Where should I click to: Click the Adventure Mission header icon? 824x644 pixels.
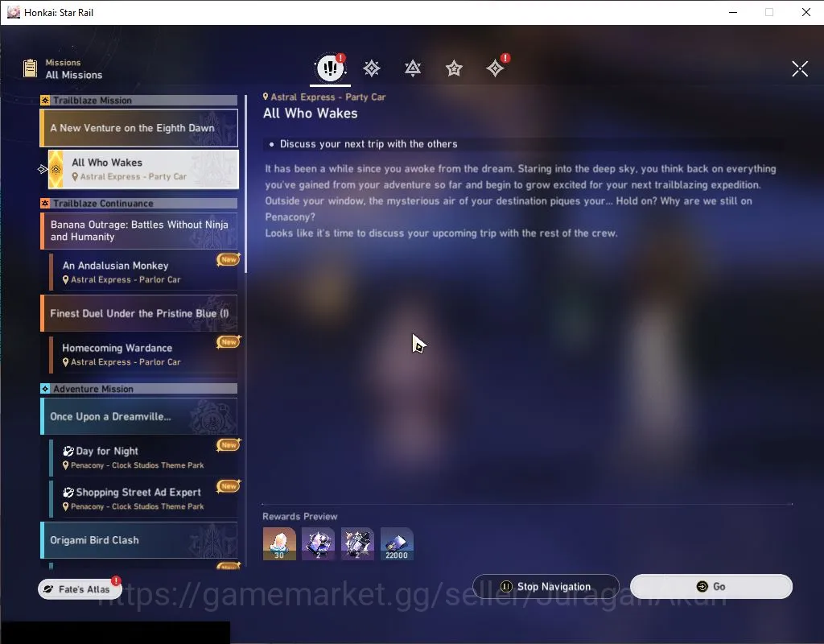pyautogui.click(x=45, y=389)
